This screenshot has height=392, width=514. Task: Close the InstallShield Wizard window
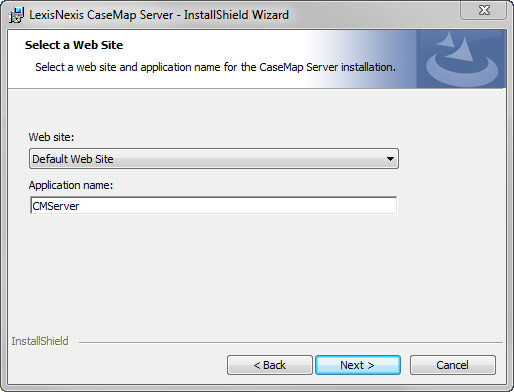point(484,10)
